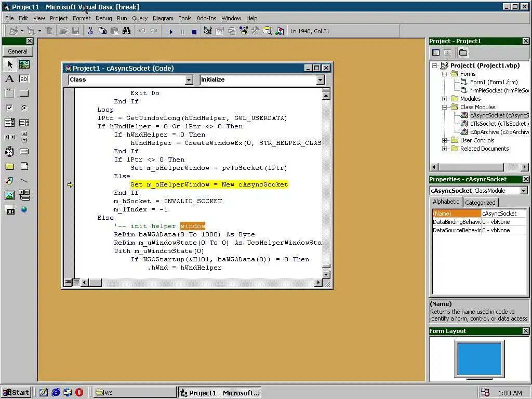Select the PictureBox control tool

[x=24, y=64]
